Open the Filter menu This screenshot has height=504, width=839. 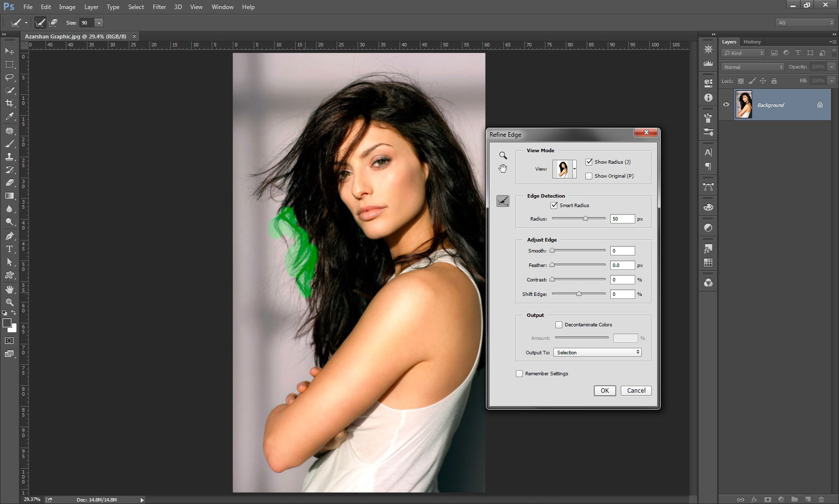click(x=159, y=7)
